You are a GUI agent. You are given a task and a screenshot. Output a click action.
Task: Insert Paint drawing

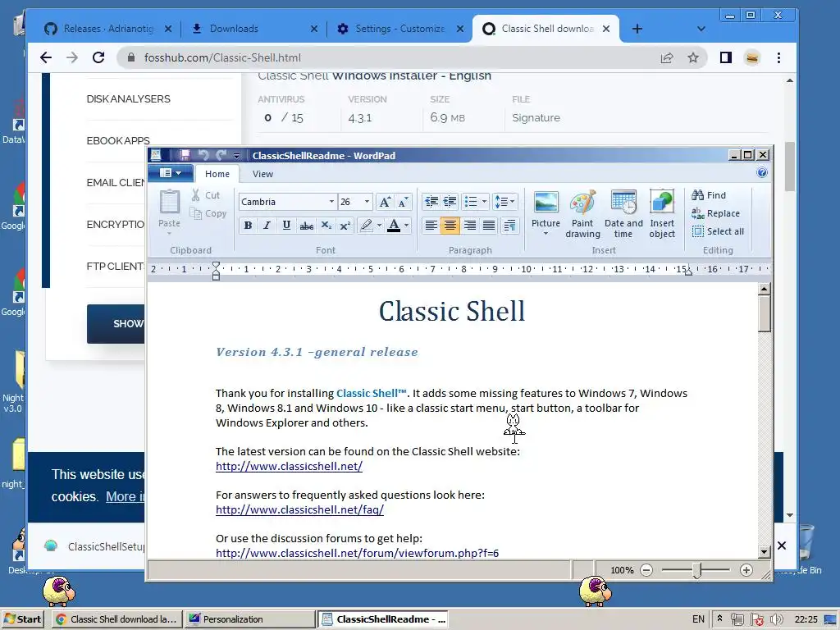point(582,214)
